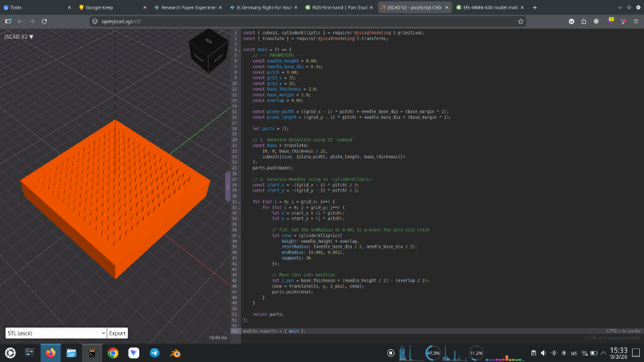The width and height of the screenshot is (644, 362).
Task: Click the 47.3% CPU usage gauge
Action: [433, 353]
